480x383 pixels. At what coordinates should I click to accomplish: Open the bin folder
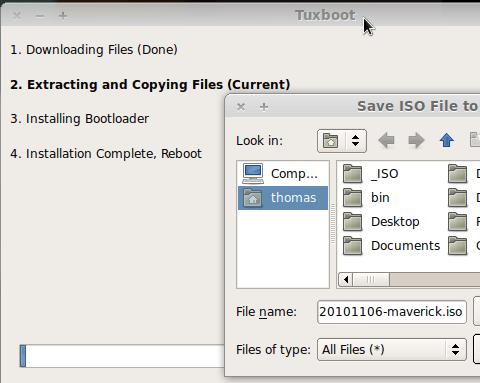pos(366,198)
